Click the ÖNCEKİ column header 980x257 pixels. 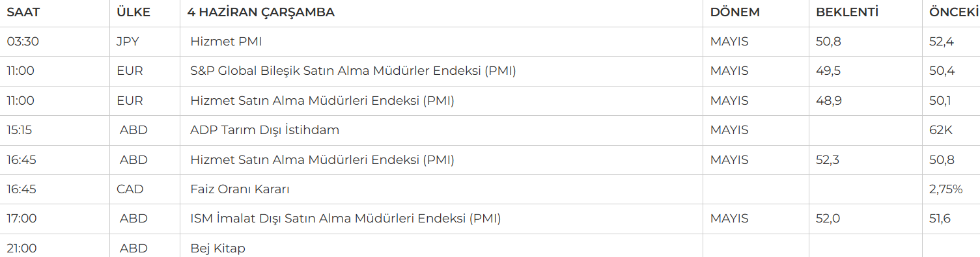point(954,12)
